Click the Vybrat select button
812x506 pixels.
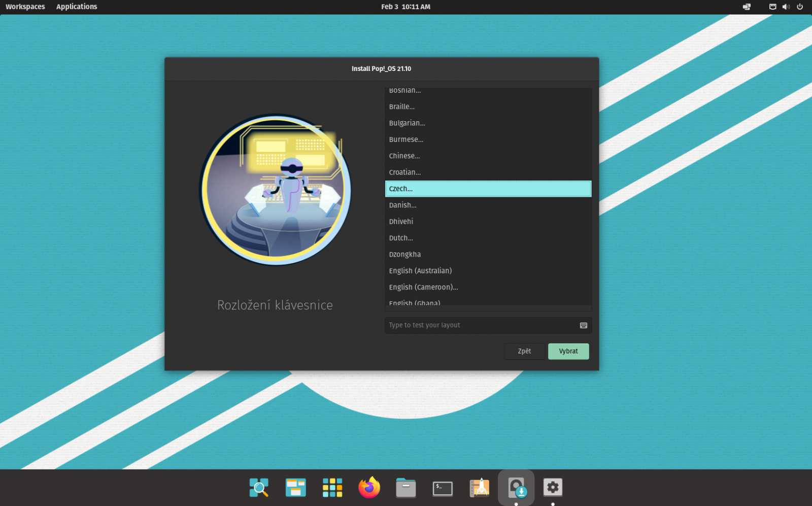point(568,351)
